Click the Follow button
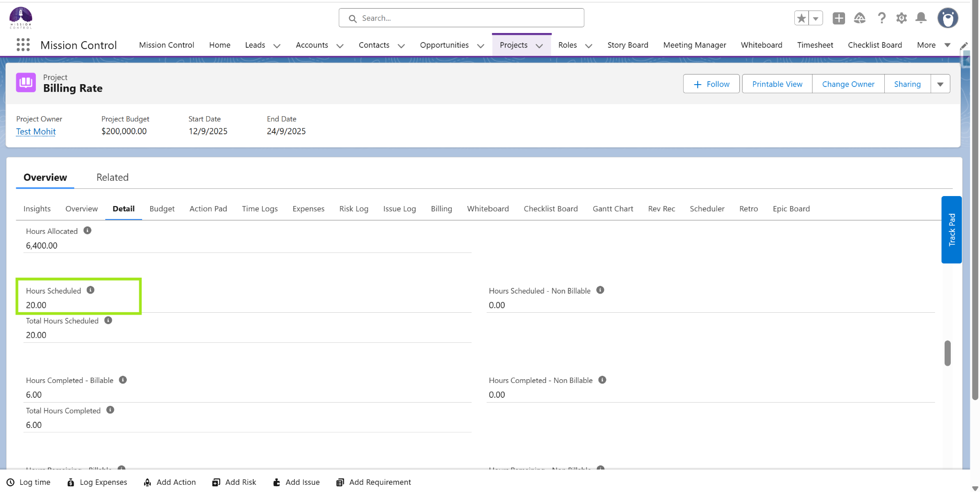This screenshot has height=492, width=980. [x=712, y=84]
